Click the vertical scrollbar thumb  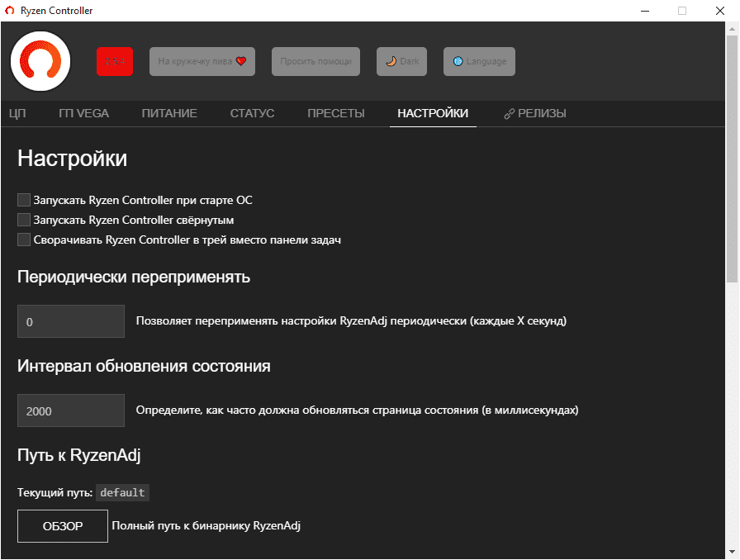coord(733,159)
